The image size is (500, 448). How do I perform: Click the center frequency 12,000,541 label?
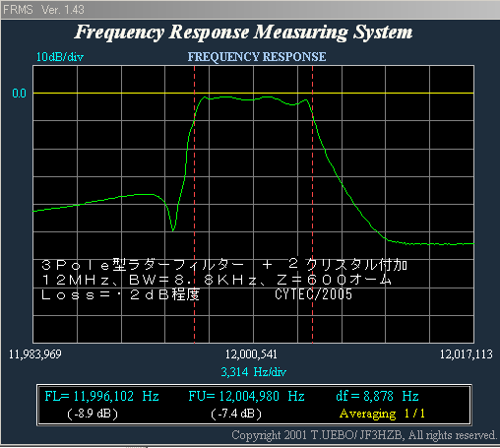(251, 354)
